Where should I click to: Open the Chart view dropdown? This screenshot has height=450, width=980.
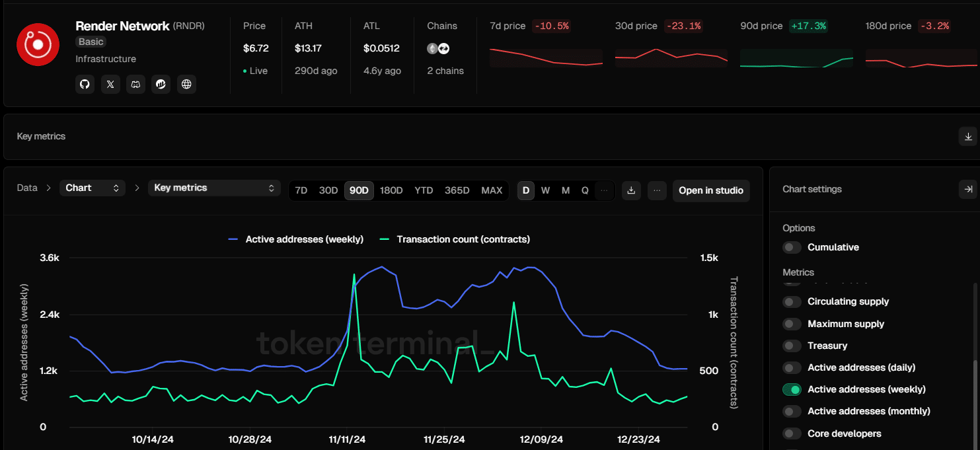coord(92,188)
